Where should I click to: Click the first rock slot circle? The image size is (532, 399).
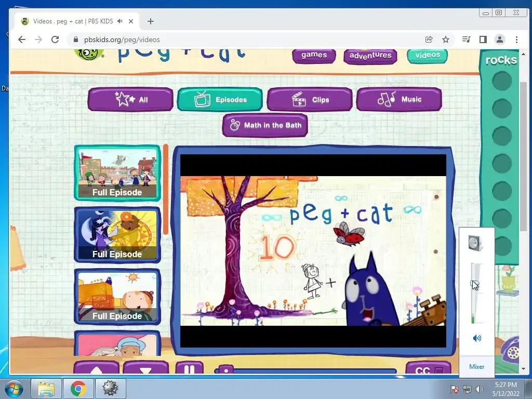(502, 81)
